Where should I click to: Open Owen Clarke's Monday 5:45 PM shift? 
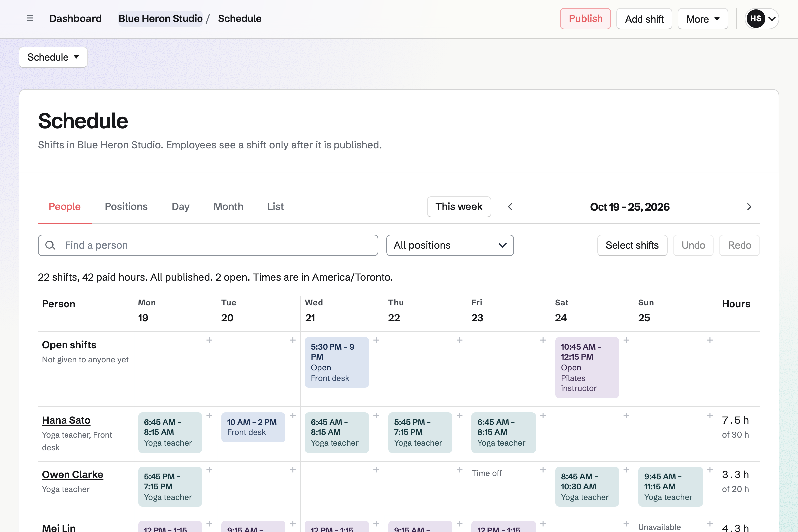[x=170, y=486]
